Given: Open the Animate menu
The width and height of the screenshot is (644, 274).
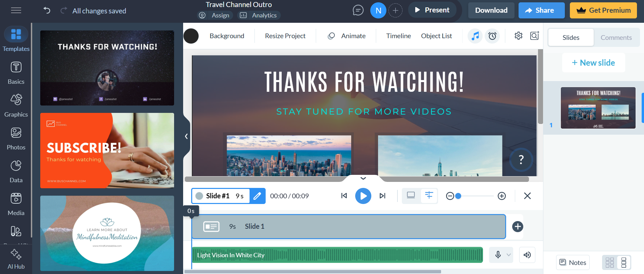Looking at the screenshot, I should click(x=346, y=36).
